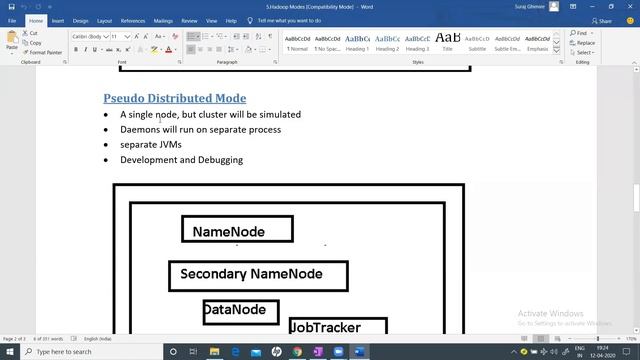
Task: Apply the Subtitle style
Action: pos(477,43)
